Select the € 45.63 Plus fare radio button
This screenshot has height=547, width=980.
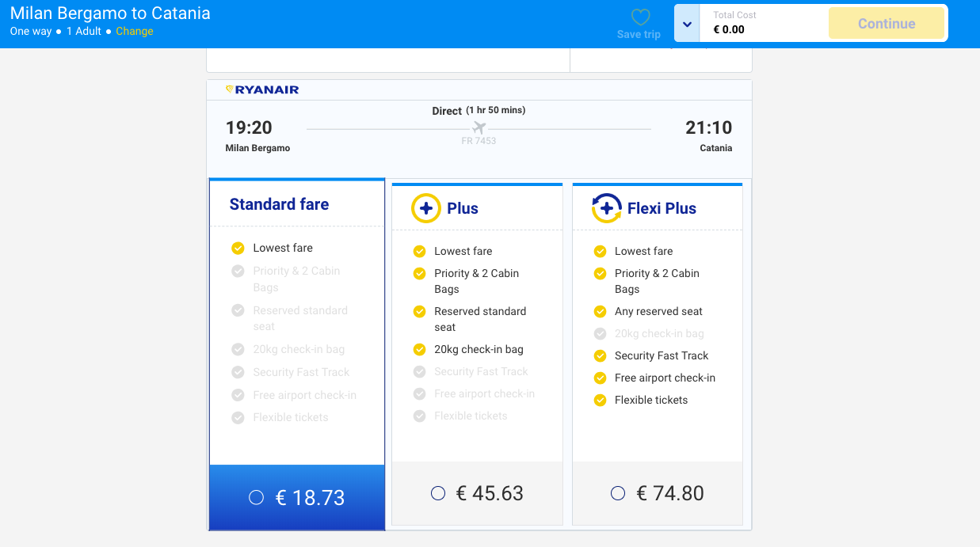[x=438, y=493]
